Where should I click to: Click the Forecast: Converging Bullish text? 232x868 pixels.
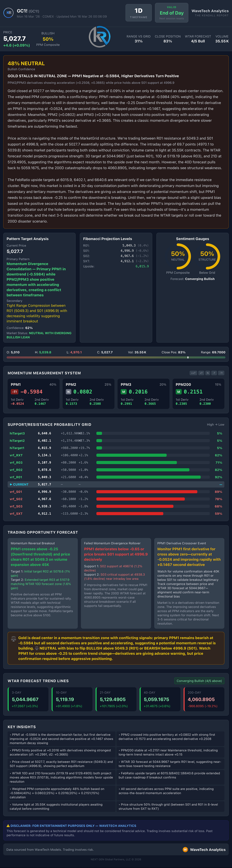[x=192, y=279]
